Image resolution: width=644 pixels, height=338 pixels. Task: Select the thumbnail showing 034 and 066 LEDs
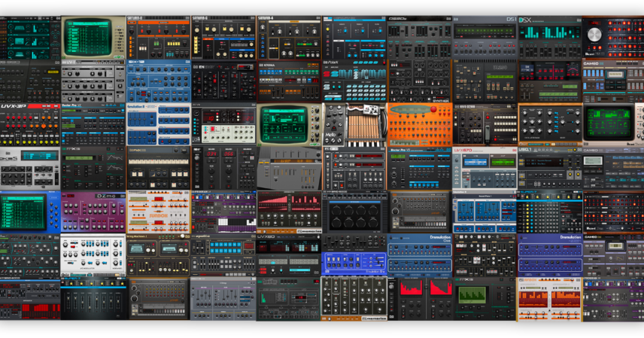(x=223, y=169)
